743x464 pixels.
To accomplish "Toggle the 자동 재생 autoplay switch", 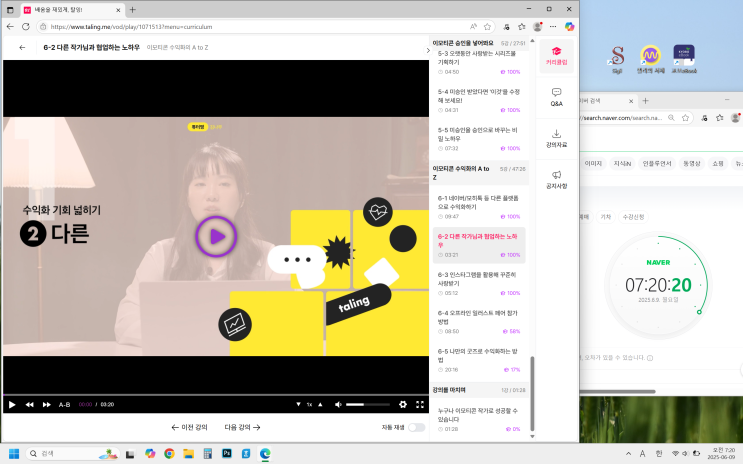I will [417, 427].
